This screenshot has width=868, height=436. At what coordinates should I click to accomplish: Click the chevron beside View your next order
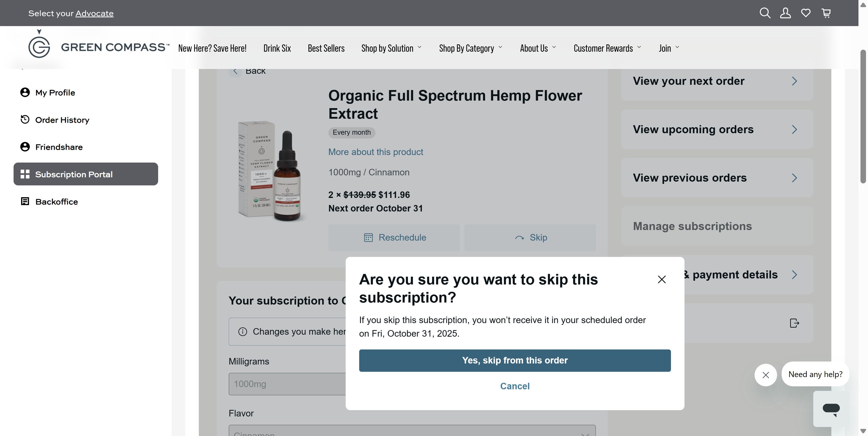point(794,81)
